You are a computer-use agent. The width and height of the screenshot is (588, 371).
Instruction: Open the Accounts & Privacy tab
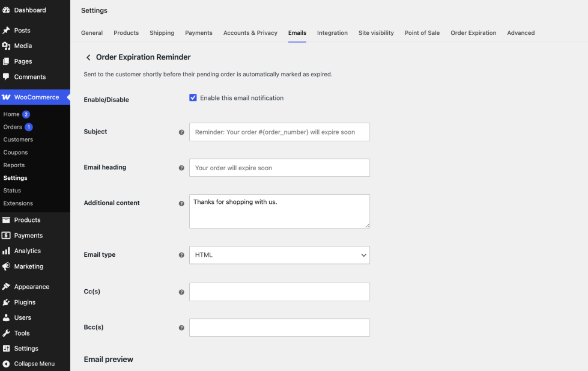pyautogui.click(x=250, y=32)
